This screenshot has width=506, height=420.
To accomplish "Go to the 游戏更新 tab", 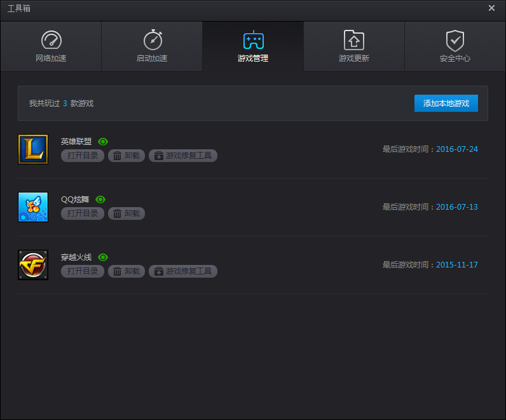I will [x=354, y=46].
